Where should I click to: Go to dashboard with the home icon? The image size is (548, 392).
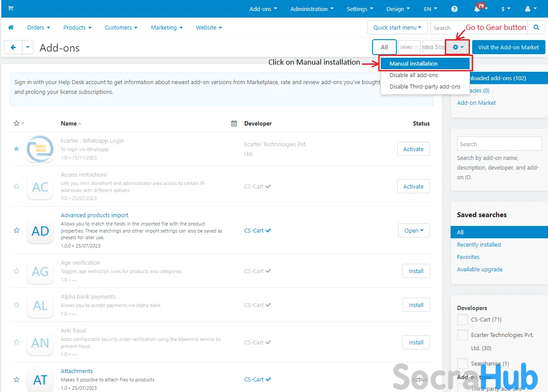tap(11, 27)
